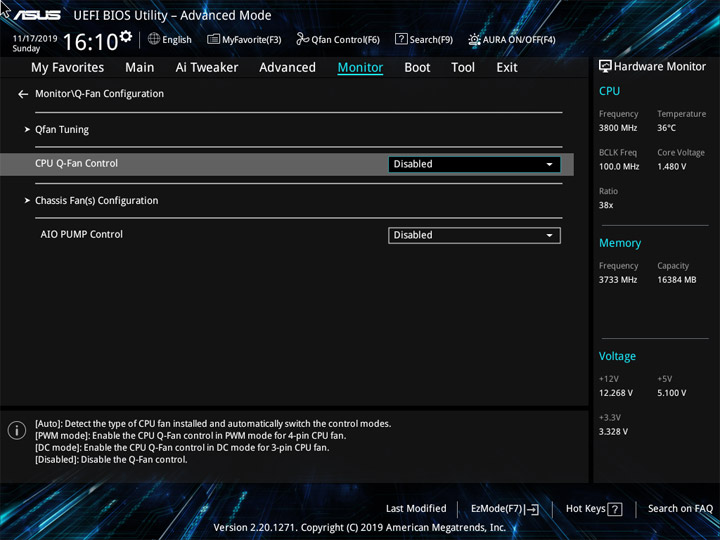
Task: Open Search(F9) question mark icon
Action: [401, 39]
